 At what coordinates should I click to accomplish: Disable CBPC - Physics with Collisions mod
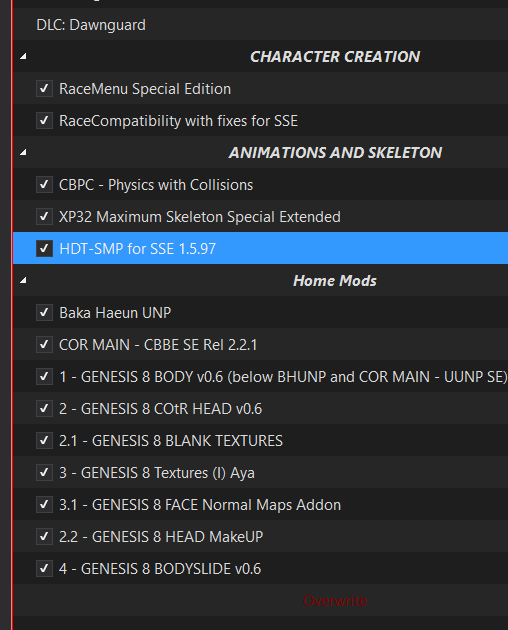(44, 184)
